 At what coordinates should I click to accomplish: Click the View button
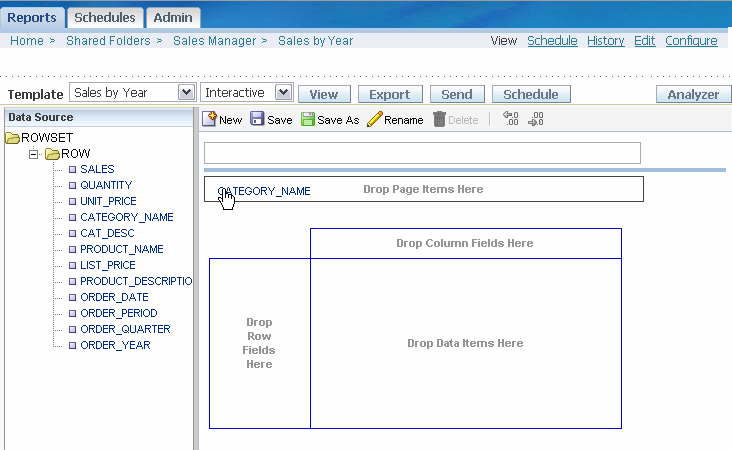(x=324, y=94)
